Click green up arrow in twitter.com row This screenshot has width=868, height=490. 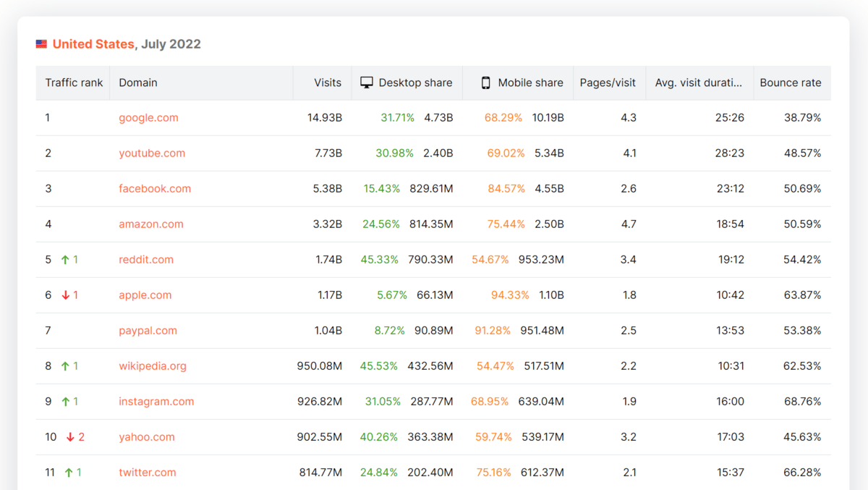[x=69, y=472]
